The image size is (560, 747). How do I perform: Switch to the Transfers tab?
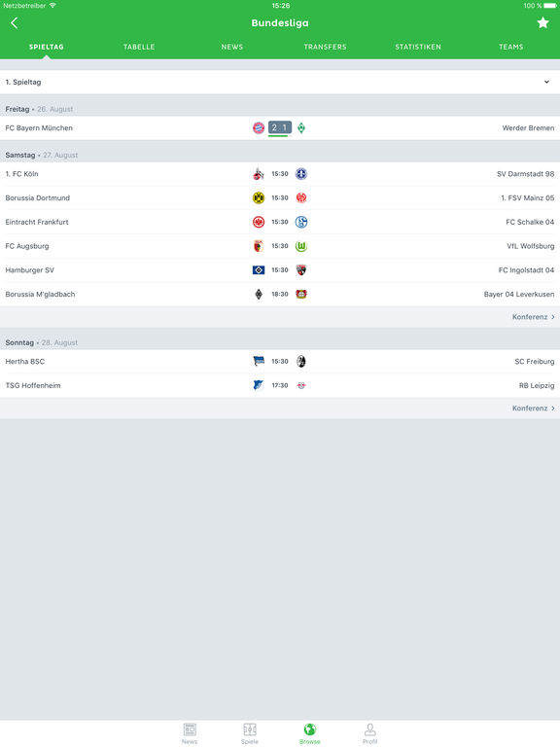(x=326, y=47)
